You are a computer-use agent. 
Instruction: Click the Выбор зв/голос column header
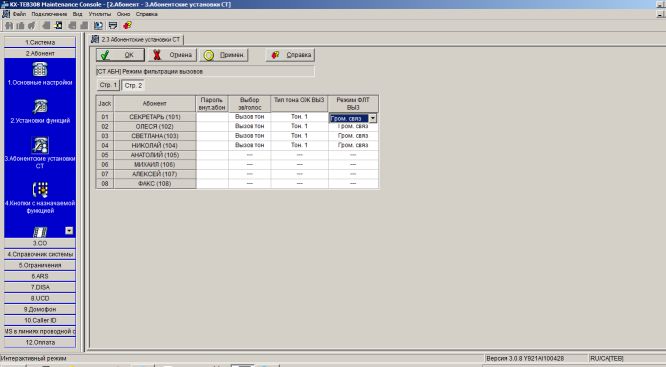[x=249, y=104]
